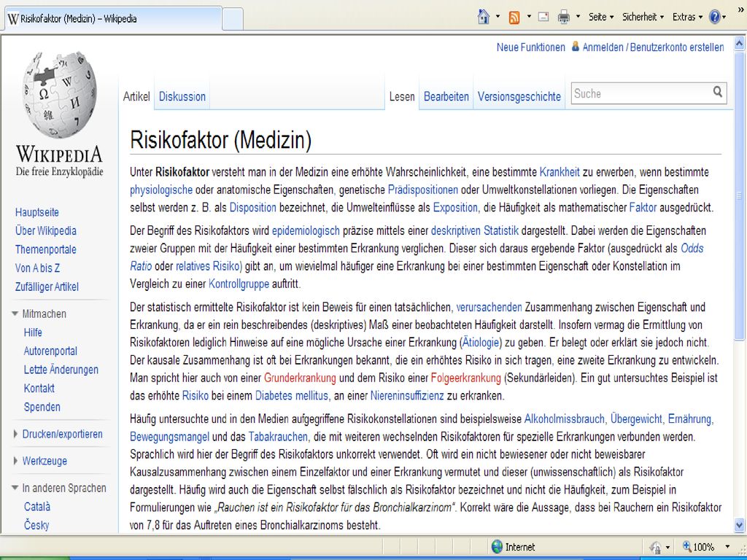Select the Artikel tab
This screenshot has height=560, width=747.
pyautogui.click(x=136, y=96)
